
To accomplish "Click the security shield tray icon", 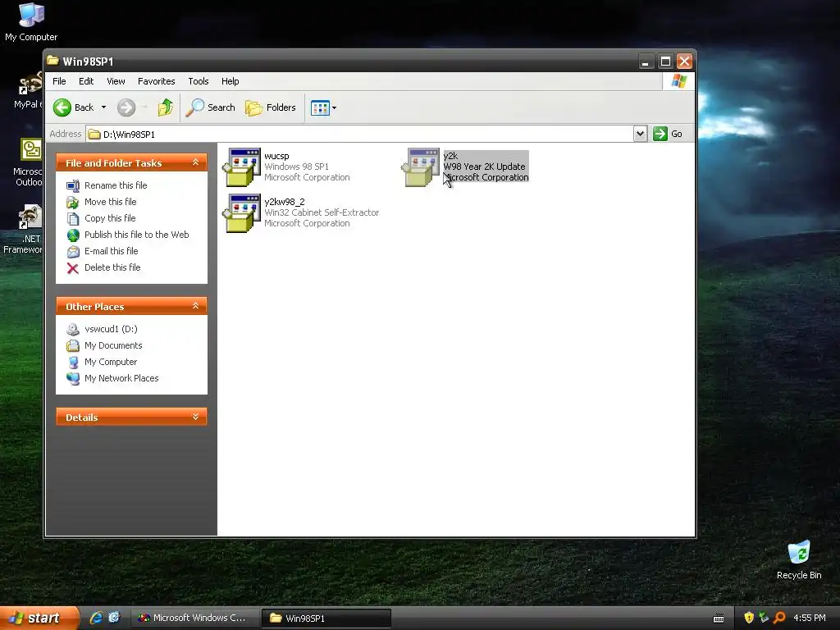I will click(749, 619).
